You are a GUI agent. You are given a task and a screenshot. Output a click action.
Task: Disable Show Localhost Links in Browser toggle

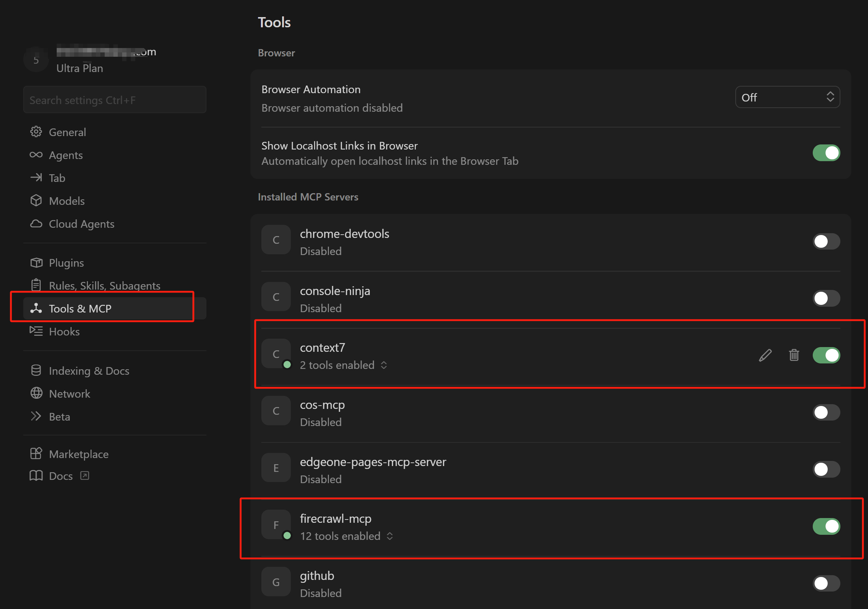pyautogui.click(x=826, y=153)
